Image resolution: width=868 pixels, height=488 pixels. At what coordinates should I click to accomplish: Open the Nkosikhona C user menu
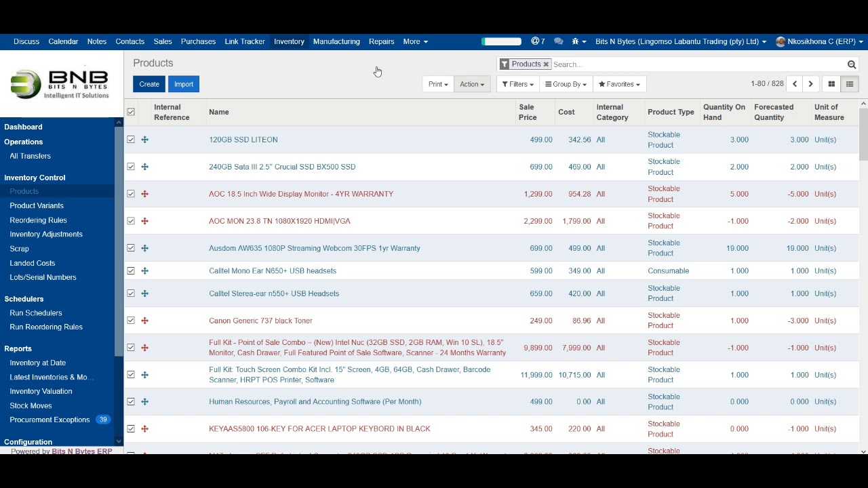click(819, 41)
